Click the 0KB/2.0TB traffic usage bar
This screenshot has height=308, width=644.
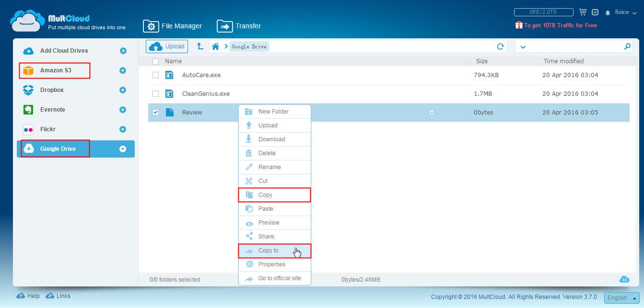click(x=543, y=12)
